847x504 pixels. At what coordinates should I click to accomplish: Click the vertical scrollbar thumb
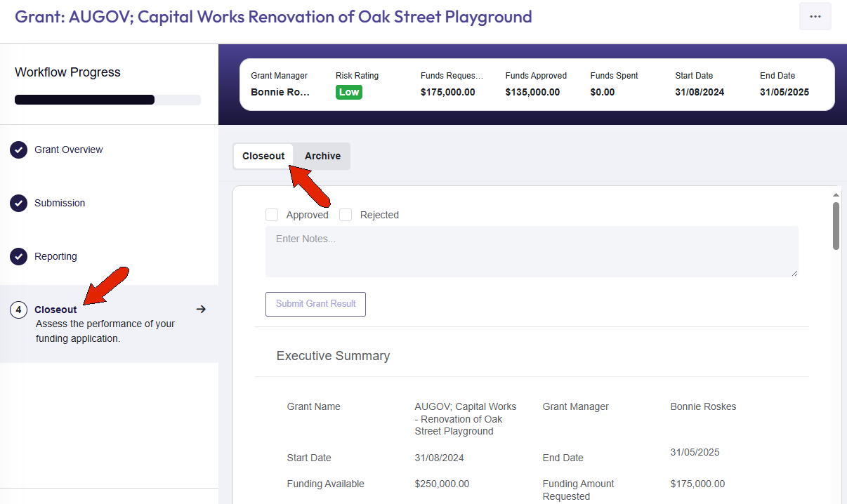pos(836,226)
